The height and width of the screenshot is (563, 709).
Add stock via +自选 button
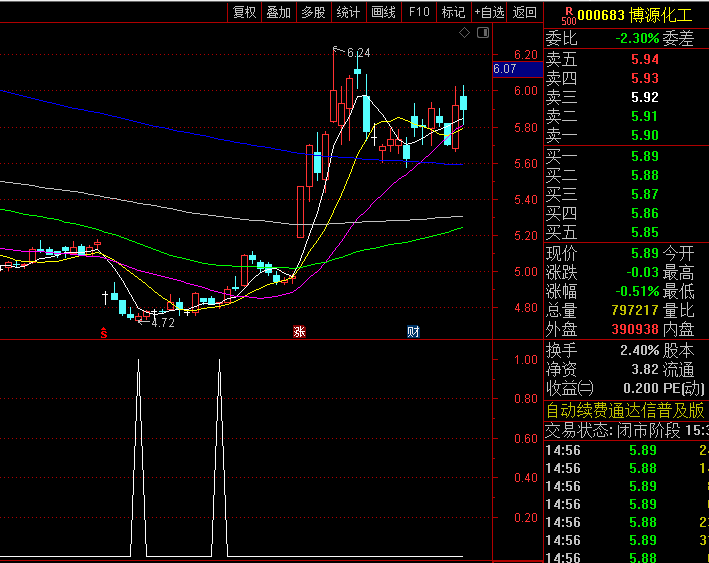(489, 12)
